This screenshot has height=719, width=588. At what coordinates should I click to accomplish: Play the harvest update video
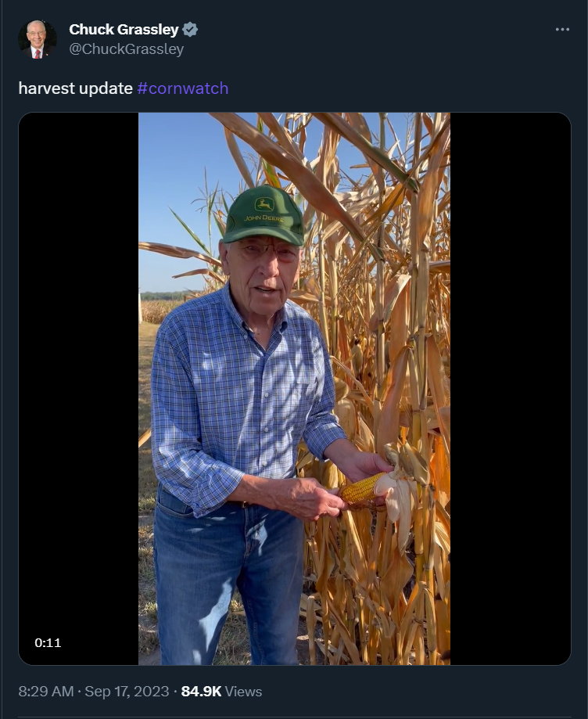coord(294,388)
